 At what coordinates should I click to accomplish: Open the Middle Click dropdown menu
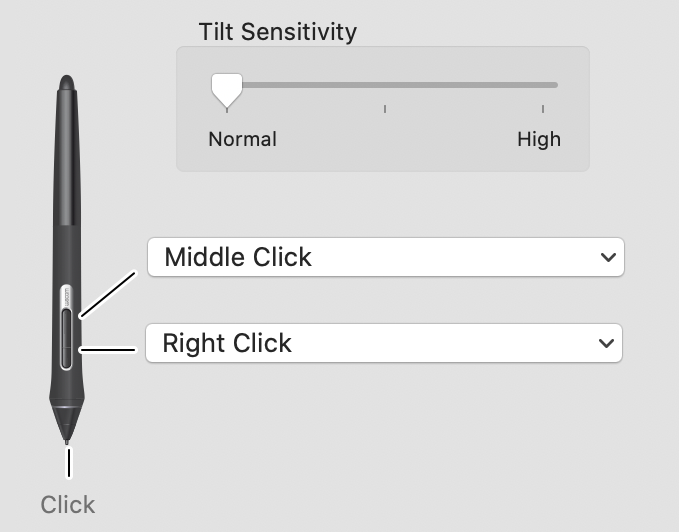[386, 257]
